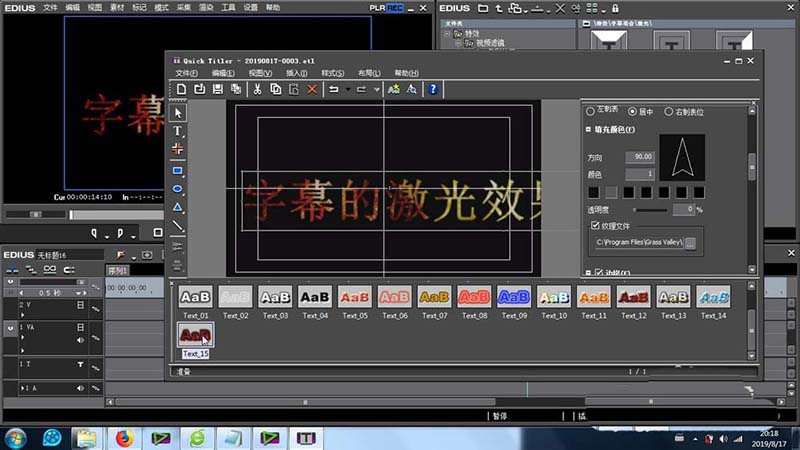Viewport: 800px width, 450px height.
Task: Toggle the edge checkbox at panel bottom
Action: (x=599, y=273)
